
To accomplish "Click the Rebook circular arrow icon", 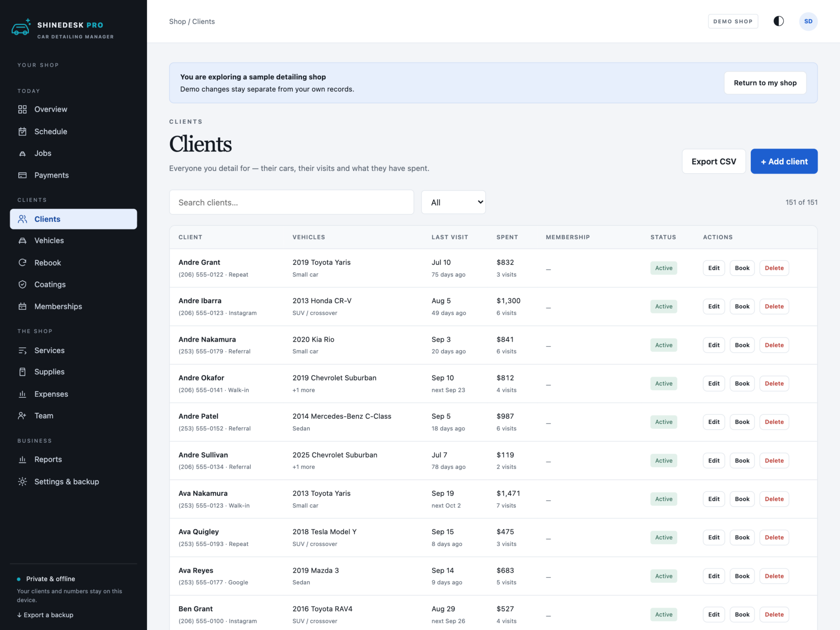I will (22, 262).
